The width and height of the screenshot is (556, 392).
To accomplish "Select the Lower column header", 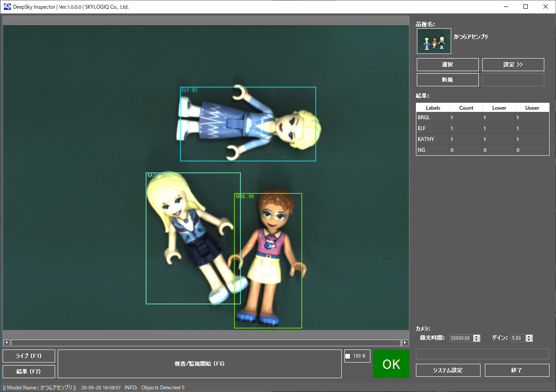I will (x=499, y=108).
